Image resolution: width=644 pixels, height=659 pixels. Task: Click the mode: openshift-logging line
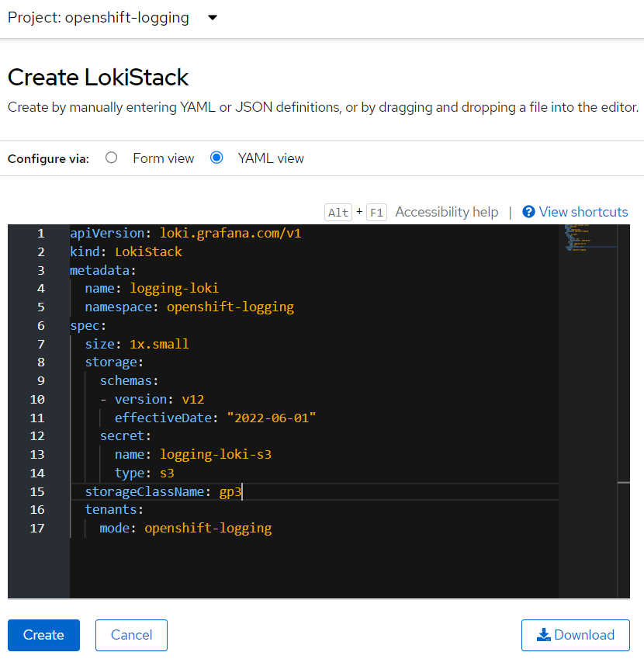click(x=185, y=528)
